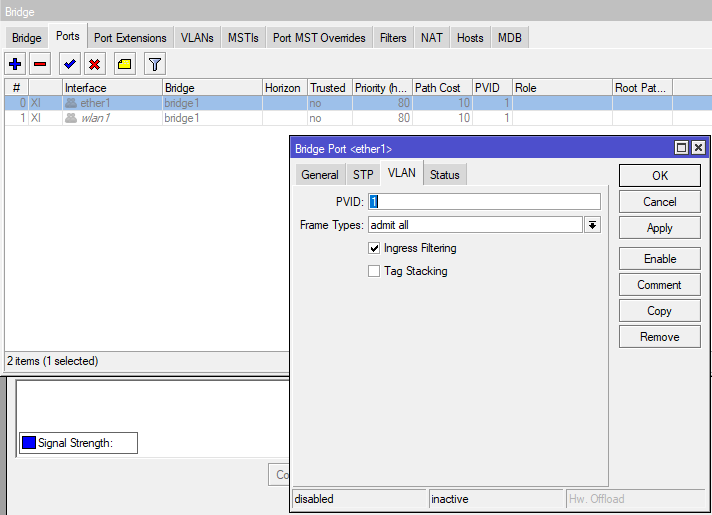Select the Ports tab
Screen dimensions: 712x515
pyautogui.click(x=68, y=36)
